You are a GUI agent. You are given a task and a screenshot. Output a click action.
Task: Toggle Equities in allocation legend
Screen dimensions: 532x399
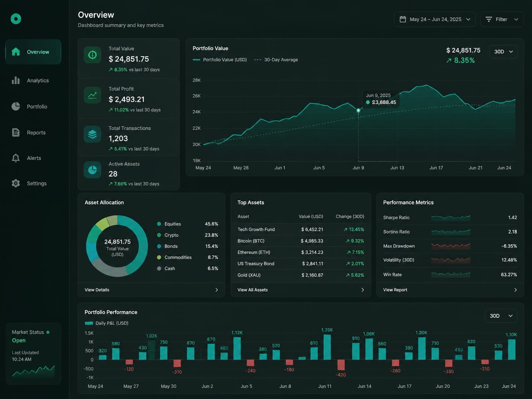tap(187, 224)
